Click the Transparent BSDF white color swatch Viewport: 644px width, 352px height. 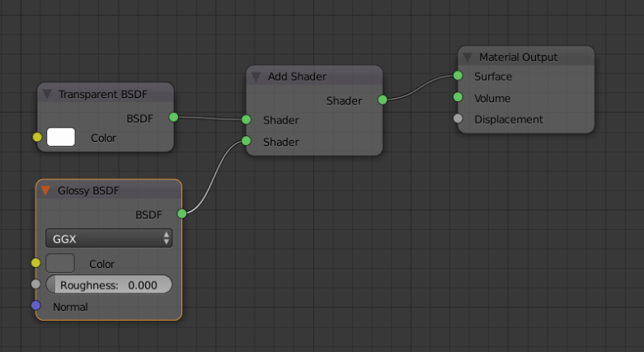(61, 138)
